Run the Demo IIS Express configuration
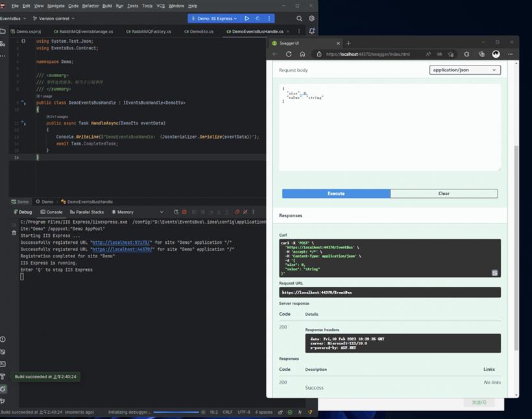532x419 pixels. tap(247, 18)
